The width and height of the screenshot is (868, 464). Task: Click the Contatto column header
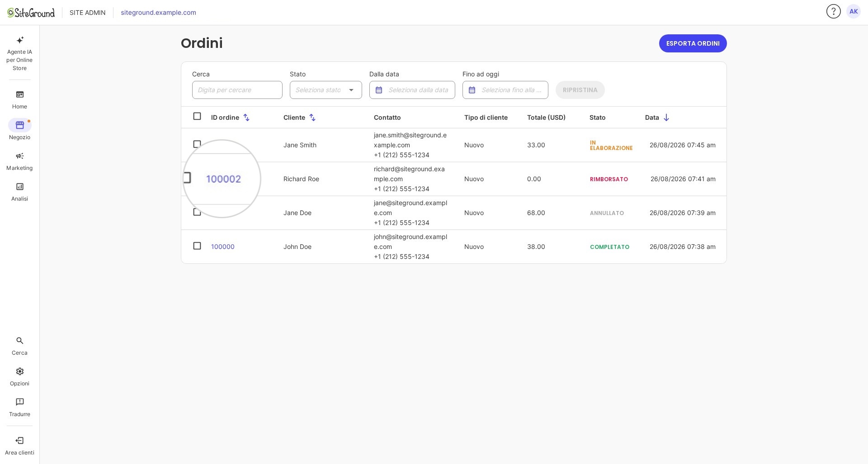(x=387, y=117)
